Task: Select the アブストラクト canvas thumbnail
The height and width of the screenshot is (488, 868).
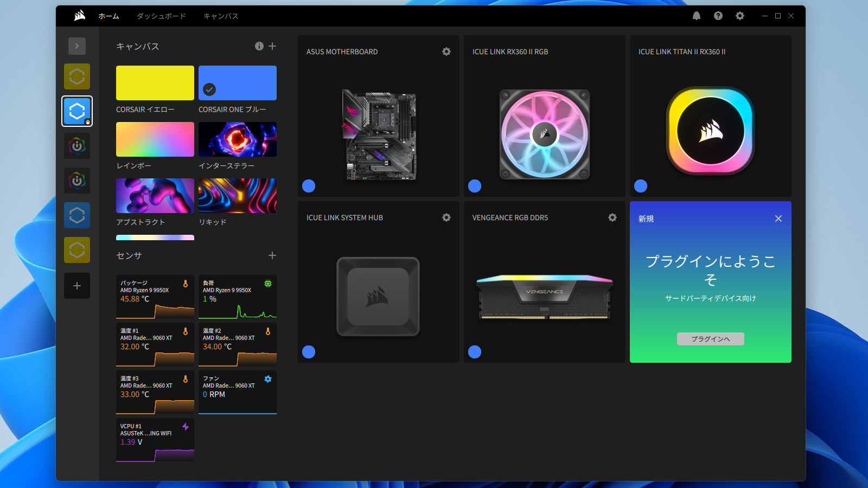Action: point(155,196)
